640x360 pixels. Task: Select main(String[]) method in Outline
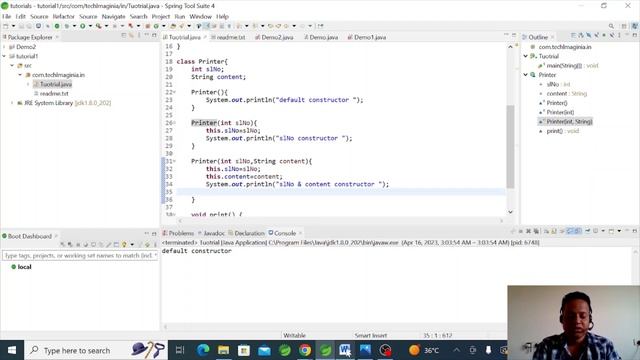568,66
